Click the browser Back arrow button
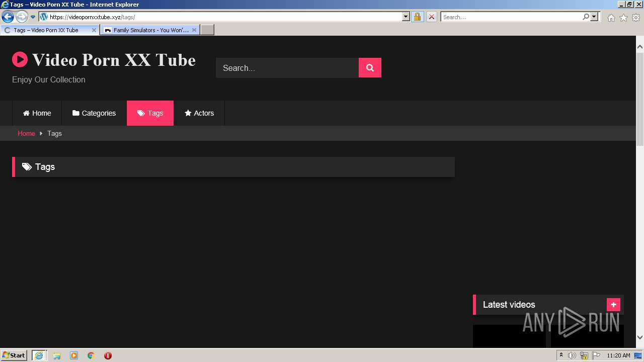Viewport: 644px width, 362px height. (8, 17)
